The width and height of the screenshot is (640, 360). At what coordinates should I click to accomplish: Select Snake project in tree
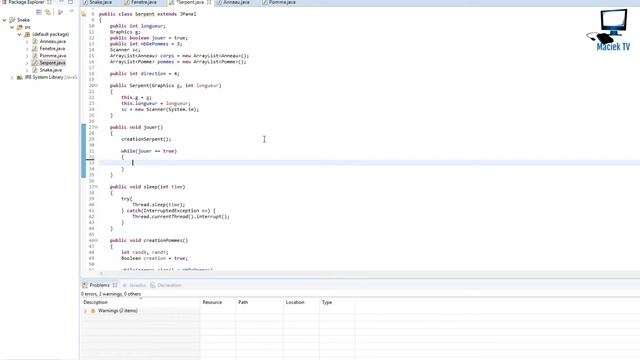click(x=23, y=20)
